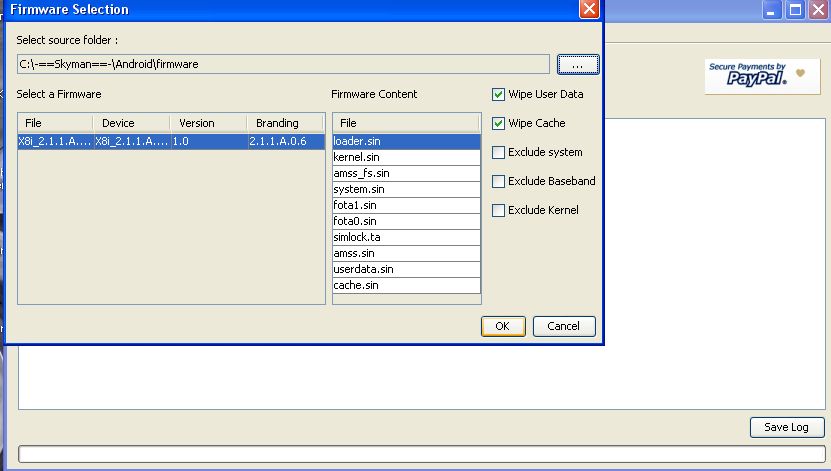Viewport: 831px width, 471px height.
Task: Sort firmware list by Device column
Action: [x=131, y=124]
